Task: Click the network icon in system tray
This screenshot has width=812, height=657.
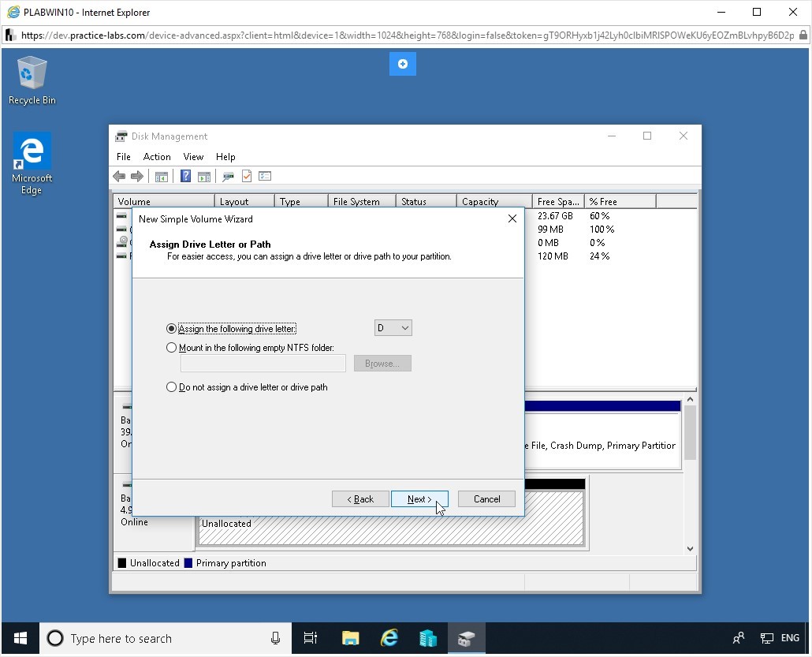Action: coord(767,638)
